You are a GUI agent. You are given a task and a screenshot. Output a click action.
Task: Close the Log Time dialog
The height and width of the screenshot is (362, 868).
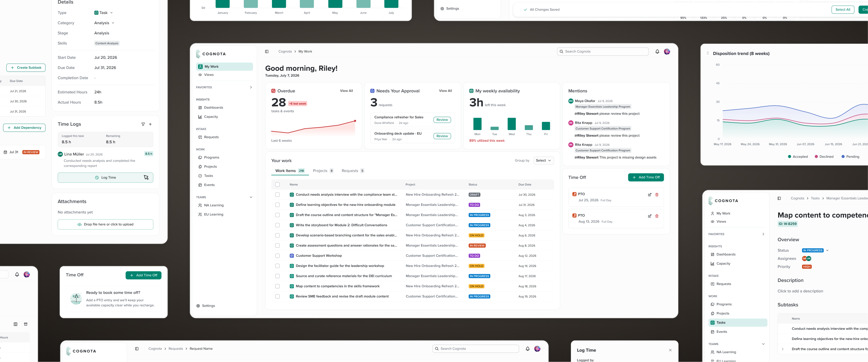tap(670, 350)
